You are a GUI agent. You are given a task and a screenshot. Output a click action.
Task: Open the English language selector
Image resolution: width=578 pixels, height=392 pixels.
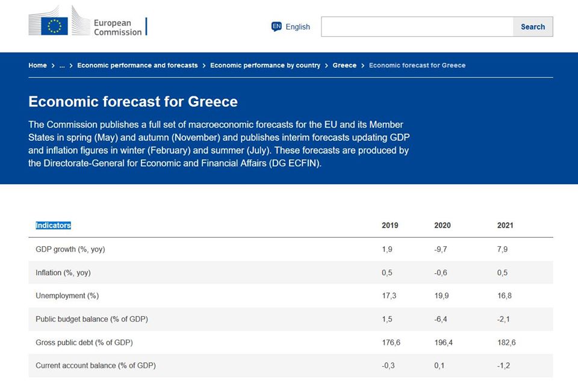pos(297,26)
